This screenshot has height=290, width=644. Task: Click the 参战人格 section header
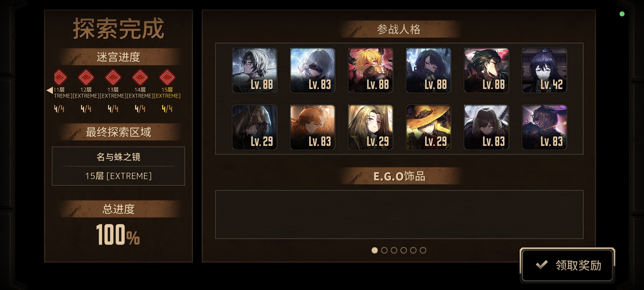[399, 29]
